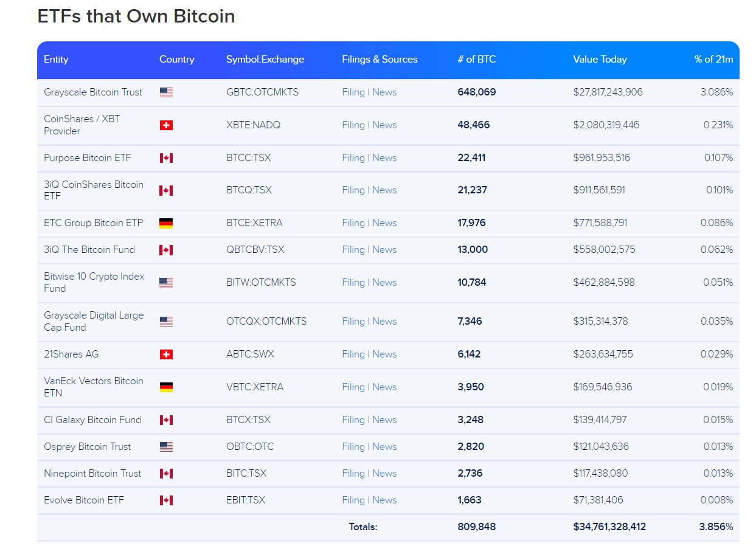Click the 22,411 BTC count cell
The height and width of the screenshot is (549, 756).
(471, 158)
